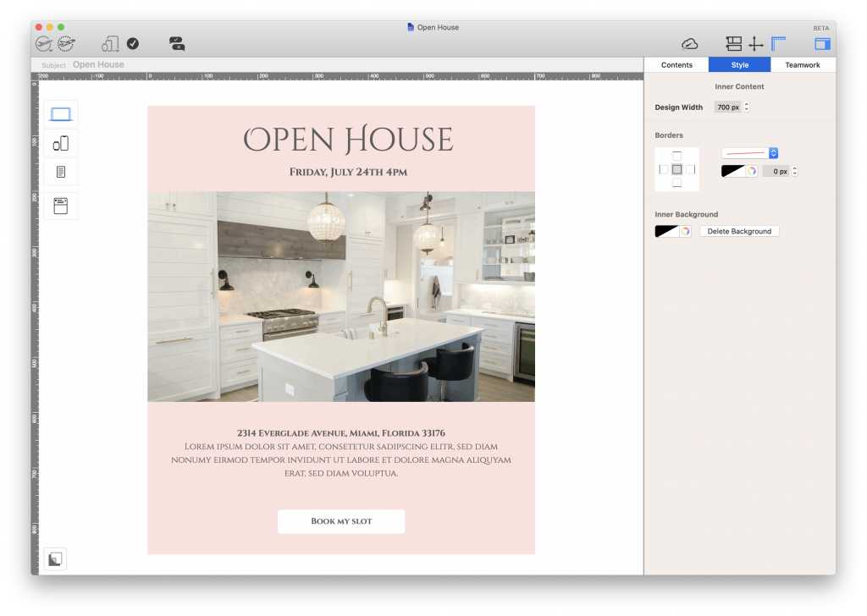Open the approval comments speech bubble icon
This screenshot has width=867, height=616.
point(177,44)
